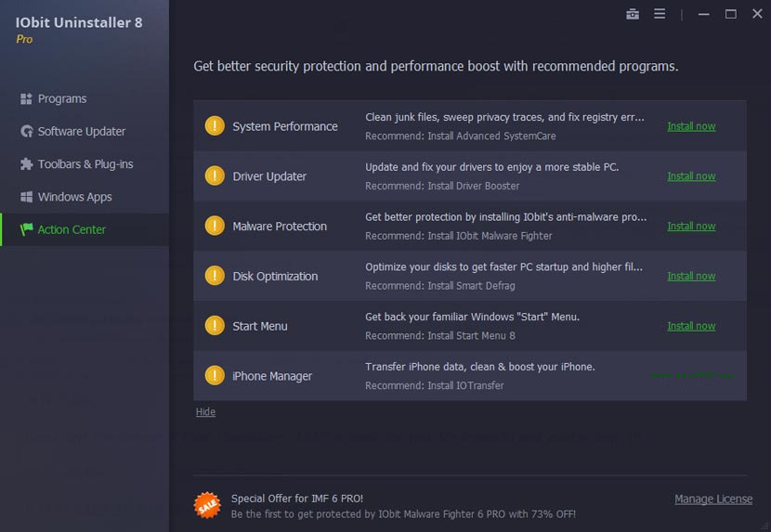Install now for System Performance
Image resolution: width=771 pixels, height=532 pixels.
[x=691, y=126]
